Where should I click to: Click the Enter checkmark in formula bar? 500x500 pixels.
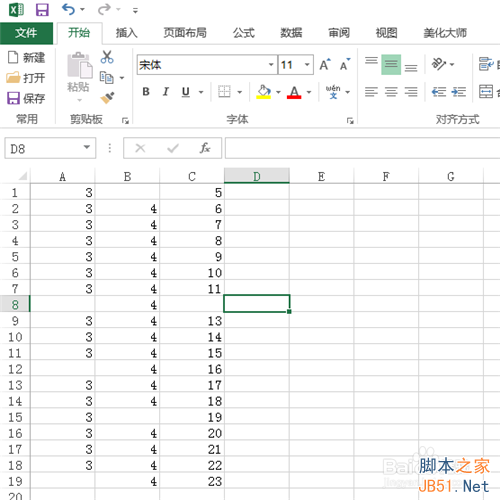coord(173,148)
